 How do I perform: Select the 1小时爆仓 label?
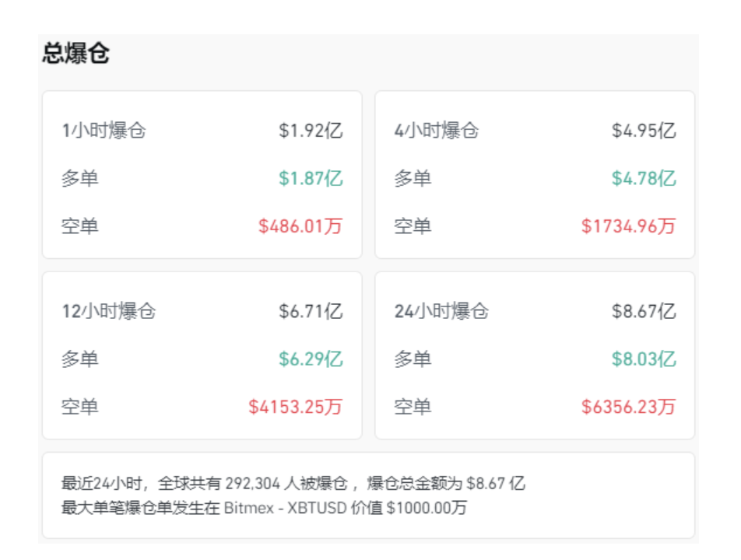click(x=104, y=131)
